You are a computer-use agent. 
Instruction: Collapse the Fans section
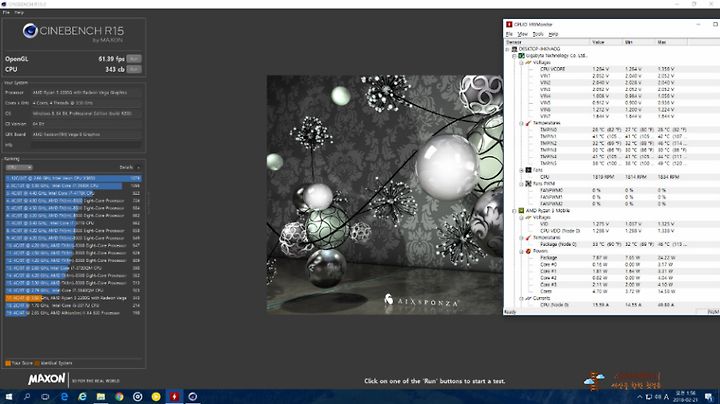click(x=521, y=170)
